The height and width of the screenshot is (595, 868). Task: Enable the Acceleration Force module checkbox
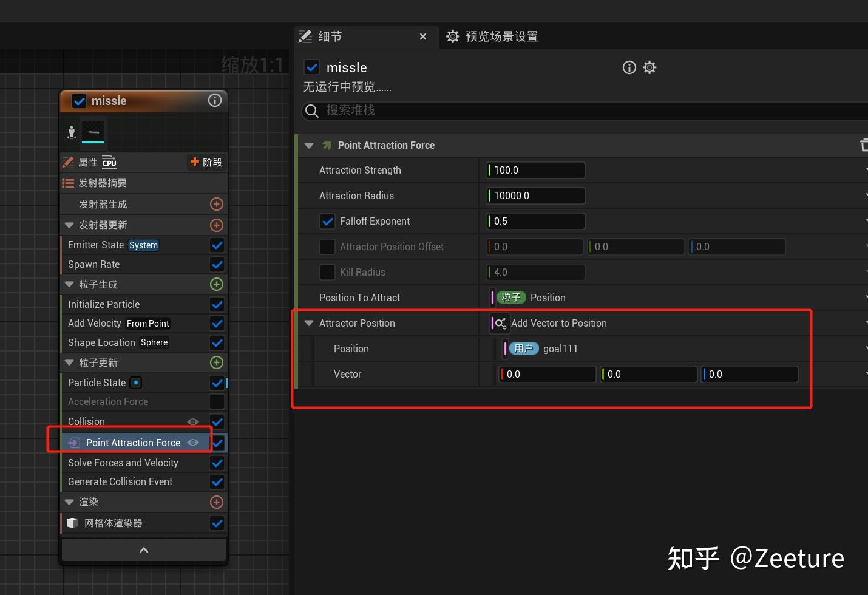coord(217,401)
